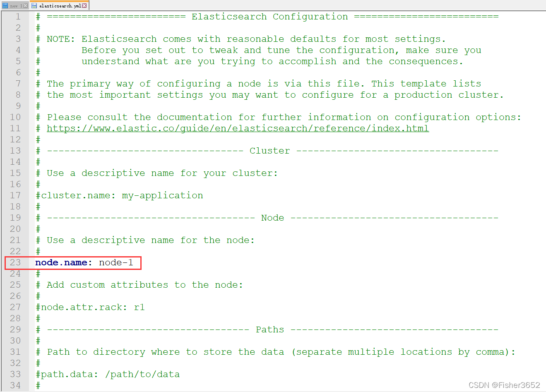Click the 'Add custom attributes to the node' comment
This screenshot has height=392, width=546.
pyautogui.click(x=139, y=285)
